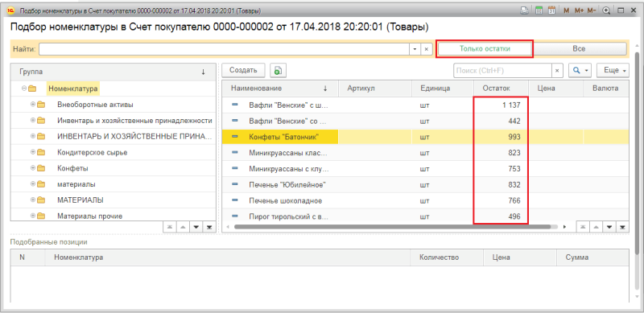
Task: Clear the Поиск (Ctrl+F) field with X
Action: [x=557, y=71]
